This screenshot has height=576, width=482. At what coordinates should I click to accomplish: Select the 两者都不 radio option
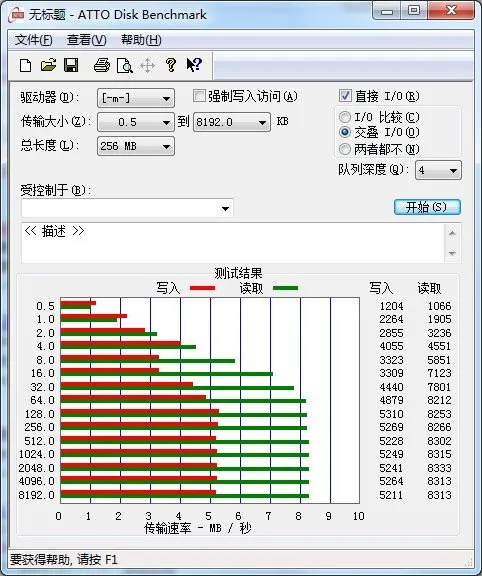345,149
